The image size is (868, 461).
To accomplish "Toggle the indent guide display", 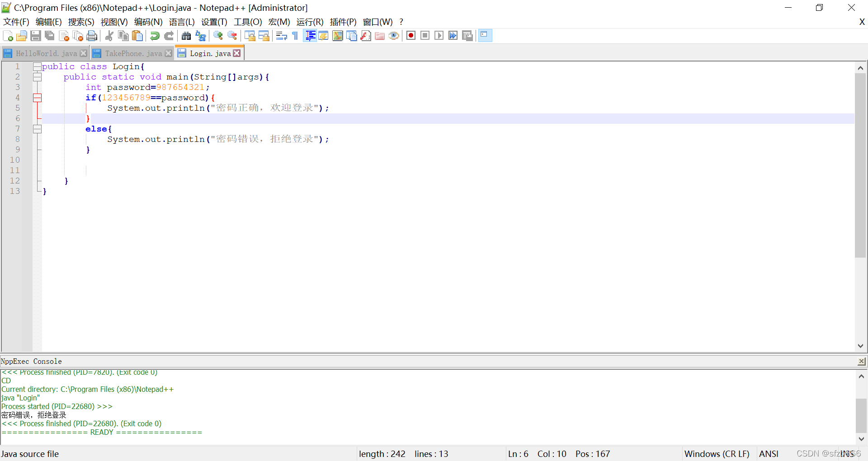I will click(310, 36).
